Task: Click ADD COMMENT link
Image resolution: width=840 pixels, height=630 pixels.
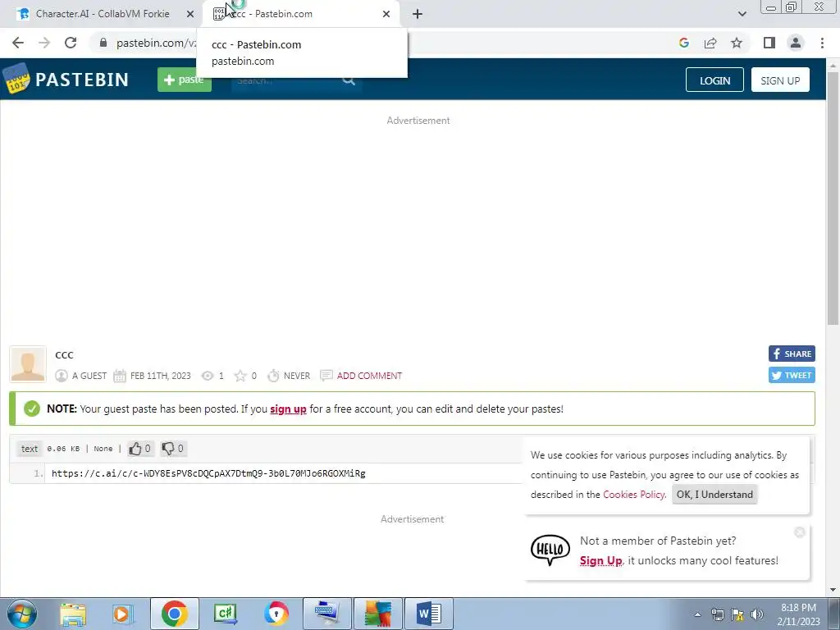Action: tap(369, 376)
